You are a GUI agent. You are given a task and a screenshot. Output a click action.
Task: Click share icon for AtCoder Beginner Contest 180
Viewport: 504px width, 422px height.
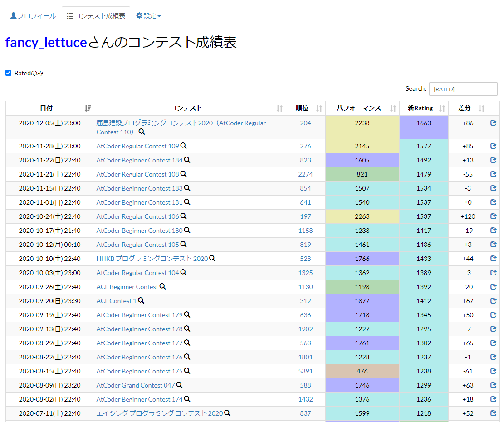tap(494, 231)
